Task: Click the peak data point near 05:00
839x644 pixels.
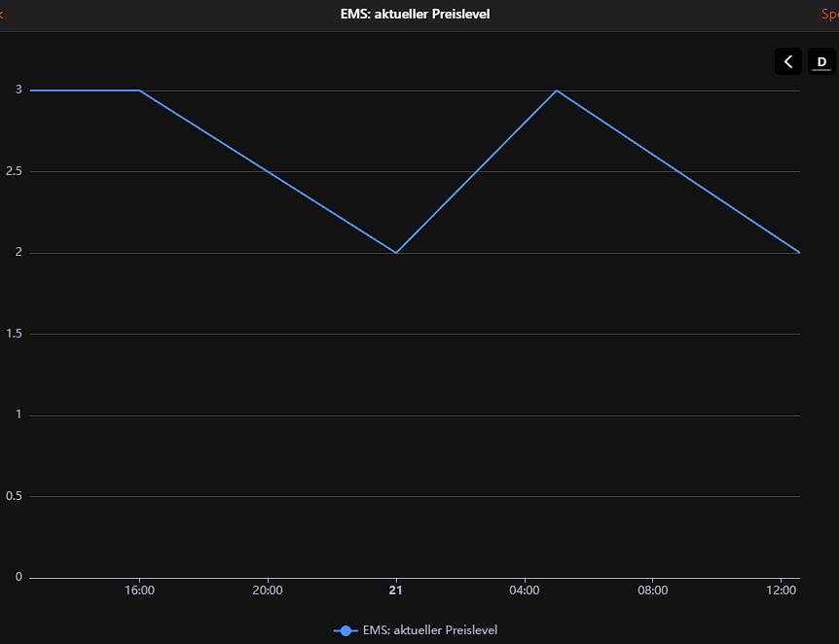Action: pyautogui.click(x=556, y=90)
